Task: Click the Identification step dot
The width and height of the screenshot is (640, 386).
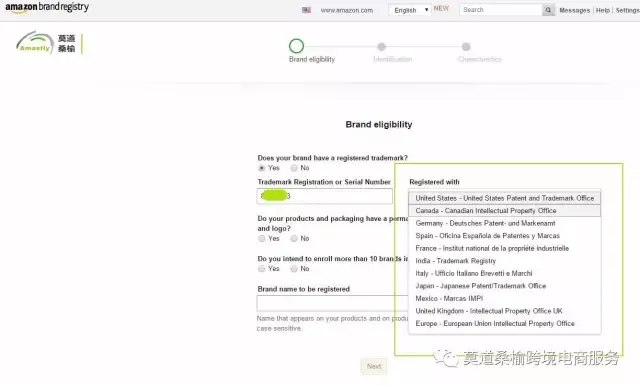Action: (x=381, y=47)
